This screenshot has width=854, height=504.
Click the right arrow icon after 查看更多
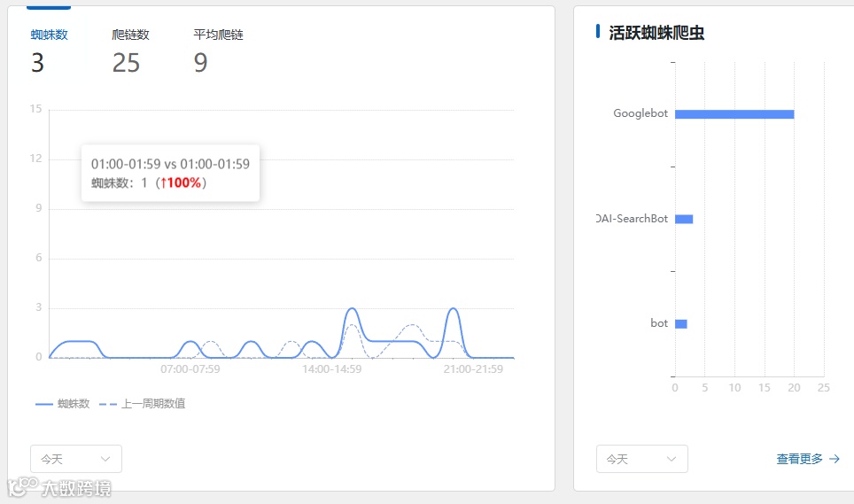coord(835,459)
